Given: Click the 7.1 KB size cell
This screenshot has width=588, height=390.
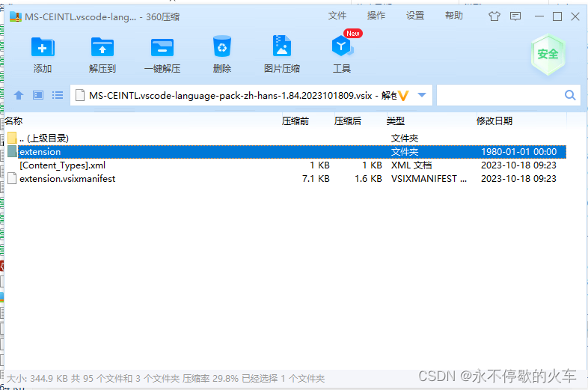Looking at the screenshot, I should (316, 179).
